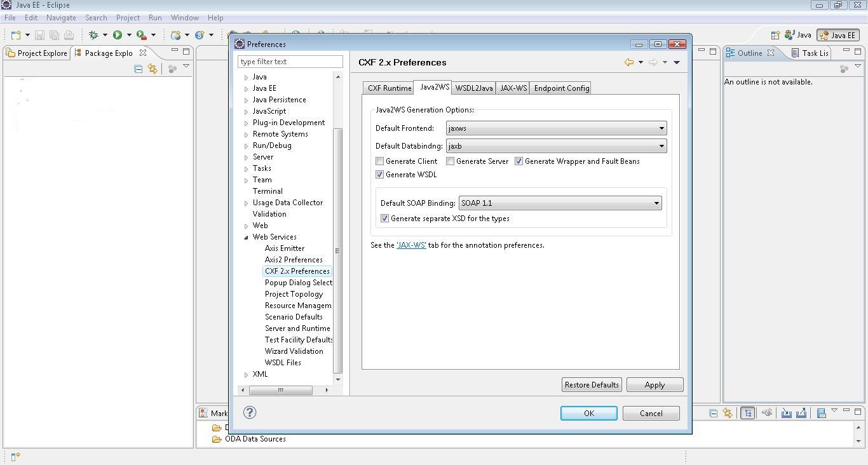
Task: Open the Default Frontend dropdown
Action: click(x=662, y=128)
